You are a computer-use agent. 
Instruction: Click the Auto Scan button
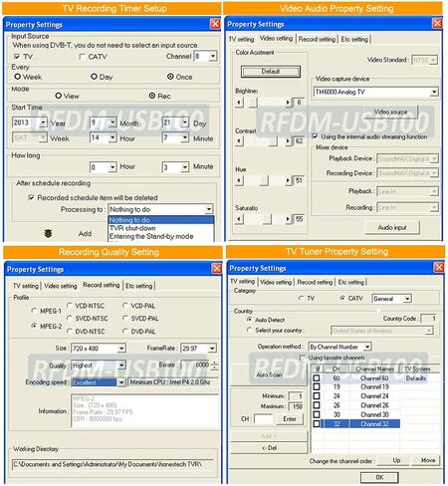pos(269,374)
